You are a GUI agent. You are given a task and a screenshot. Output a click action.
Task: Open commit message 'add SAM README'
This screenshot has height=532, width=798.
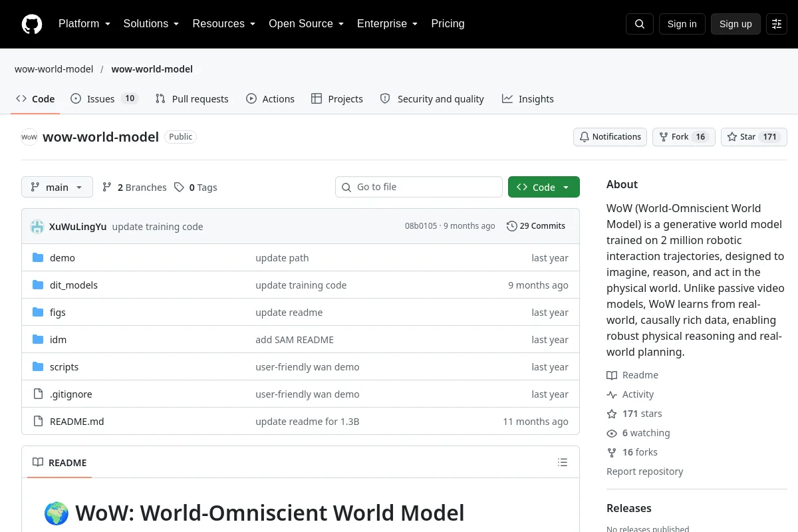point(295,340)
